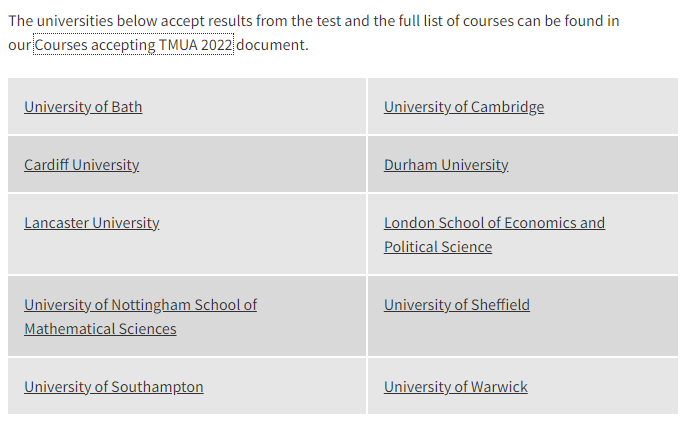The width and height of the screenshot is (685, 423).
Task: Click the word 'document.' after the TMUA link
Action: (272, 45)
